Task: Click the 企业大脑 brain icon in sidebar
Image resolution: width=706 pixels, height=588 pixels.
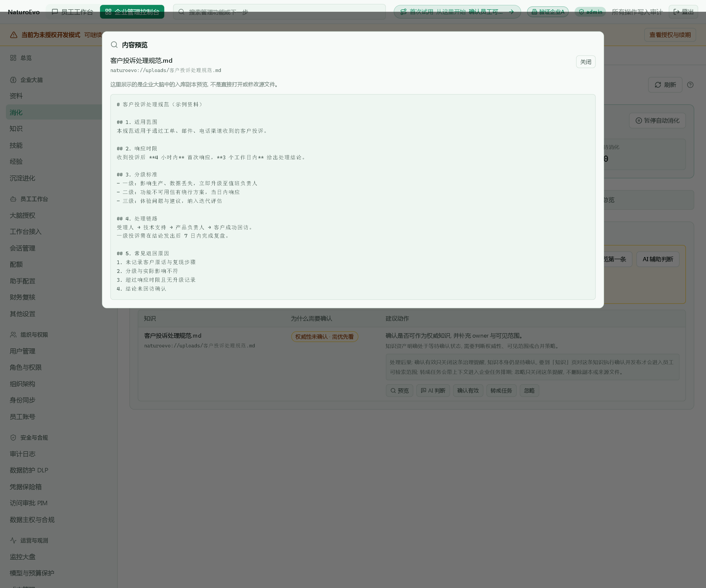Action: click(13, 80)
